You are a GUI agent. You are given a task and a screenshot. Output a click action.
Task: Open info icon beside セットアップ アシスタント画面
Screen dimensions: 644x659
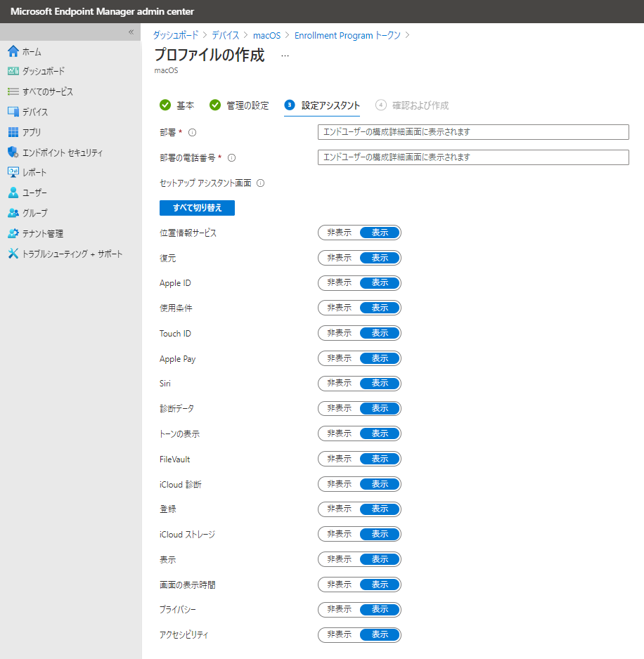click(260, 183)
